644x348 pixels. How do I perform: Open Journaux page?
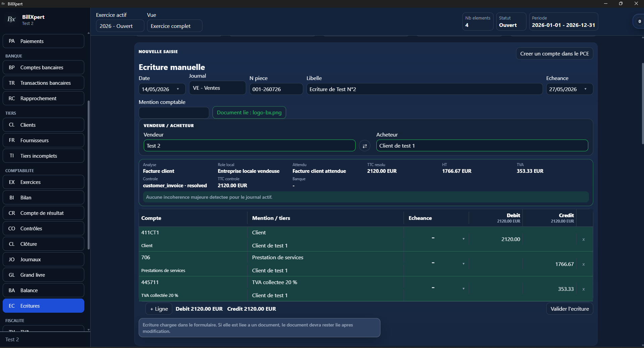(43, 259)
